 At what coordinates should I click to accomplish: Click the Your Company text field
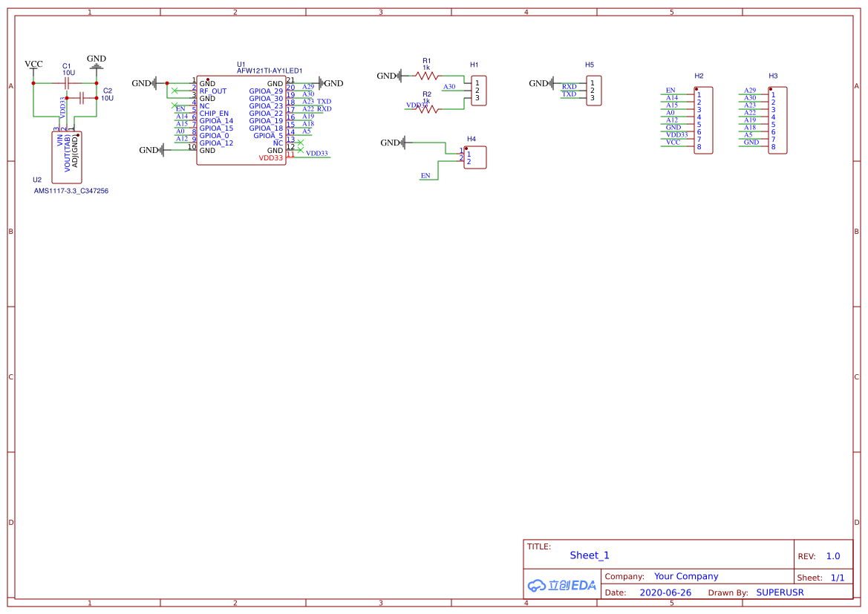point(686,576)
